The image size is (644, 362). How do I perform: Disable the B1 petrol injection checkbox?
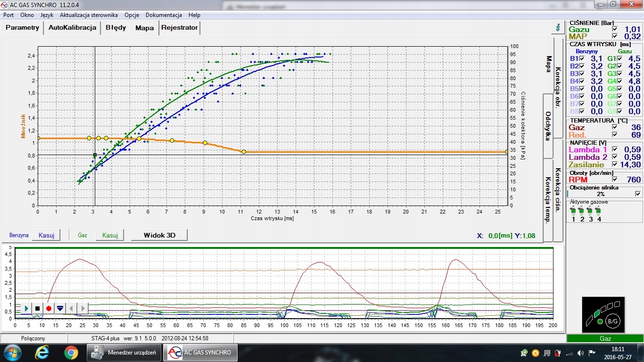pyautogui.click(x=582, y=58)
